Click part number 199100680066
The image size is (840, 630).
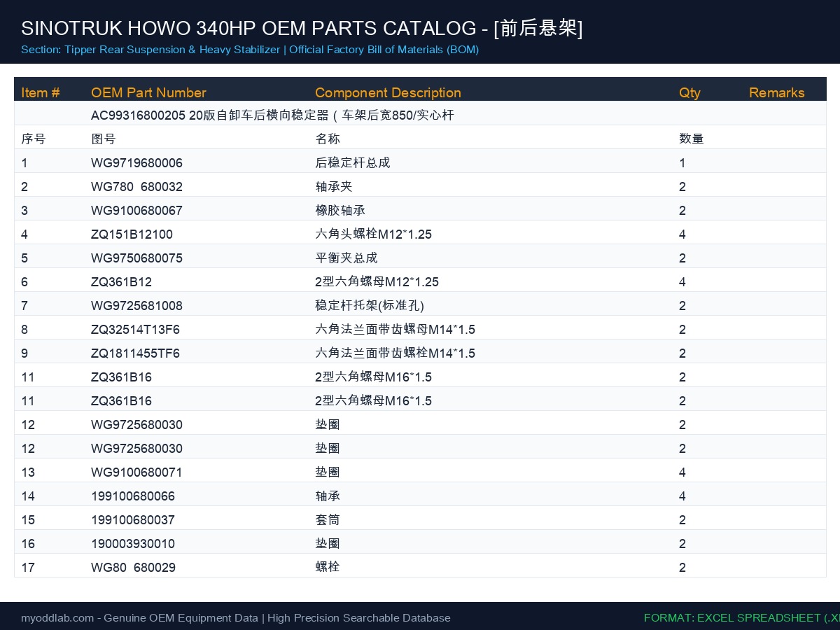[133, 496]
